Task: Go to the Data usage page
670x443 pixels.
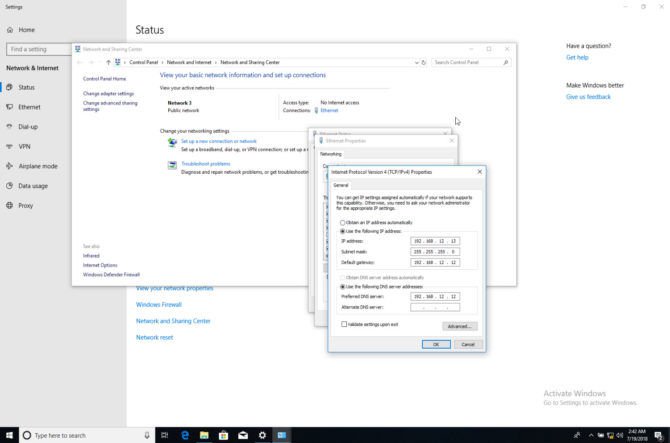Action: click(x=33, y=186)
